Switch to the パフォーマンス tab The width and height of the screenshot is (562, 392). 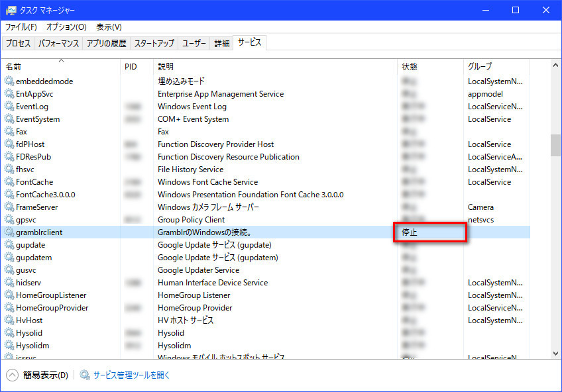[58, 44]
